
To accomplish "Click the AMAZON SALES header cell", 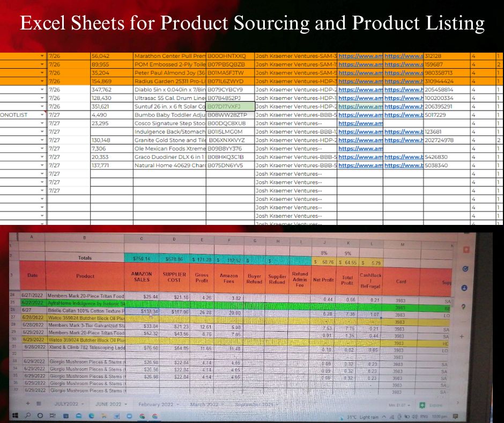I will [x=142, y=277].
